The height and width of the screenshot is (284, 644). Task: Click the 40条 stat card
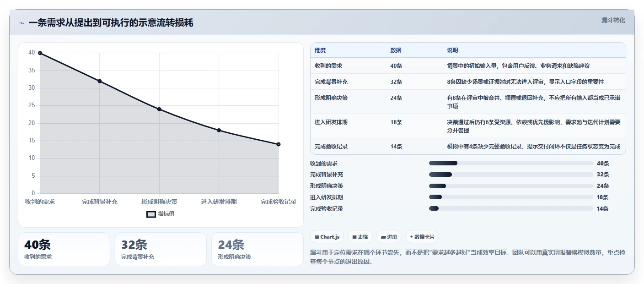[x=64, y=249]
